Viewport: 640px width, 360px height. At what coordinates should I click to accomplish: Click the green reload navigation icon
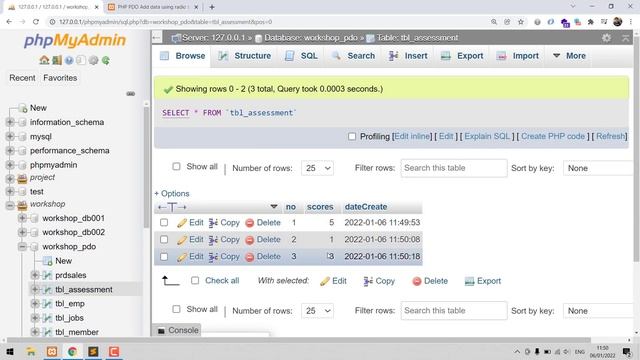click(106, 60)
